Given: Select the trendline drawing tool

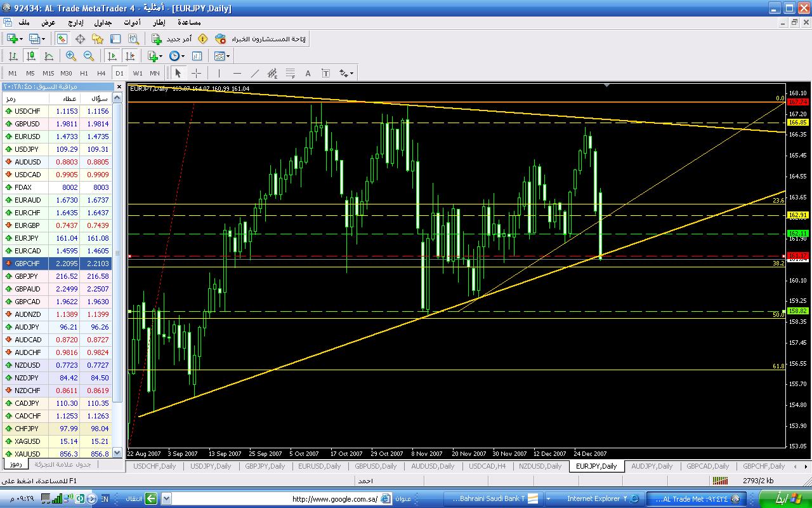Looking at the screenshot, I should pyautogui.click(x=255, y=73).
